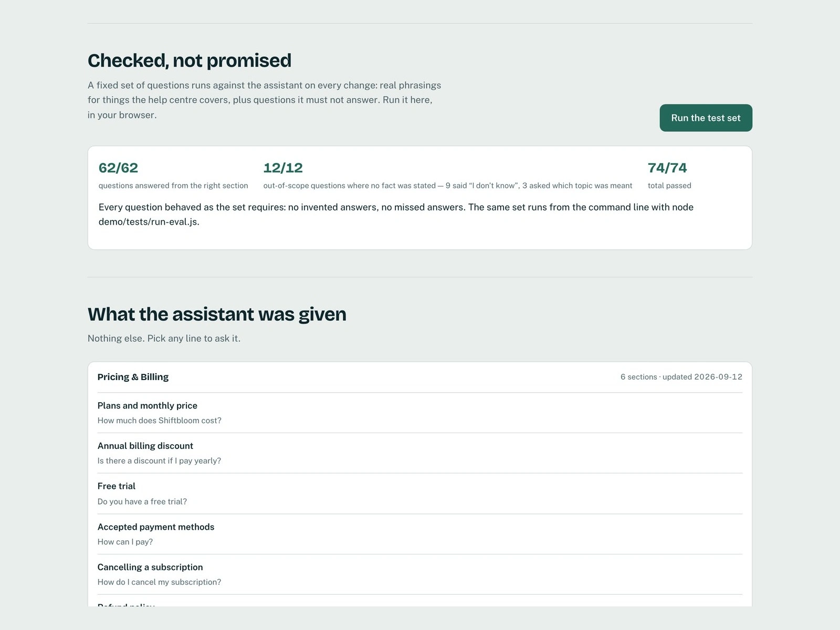The width and height of the screenshot is (840, 630).
Task: Click the 'What the assistant was given' heading
Action: (217, 314)
